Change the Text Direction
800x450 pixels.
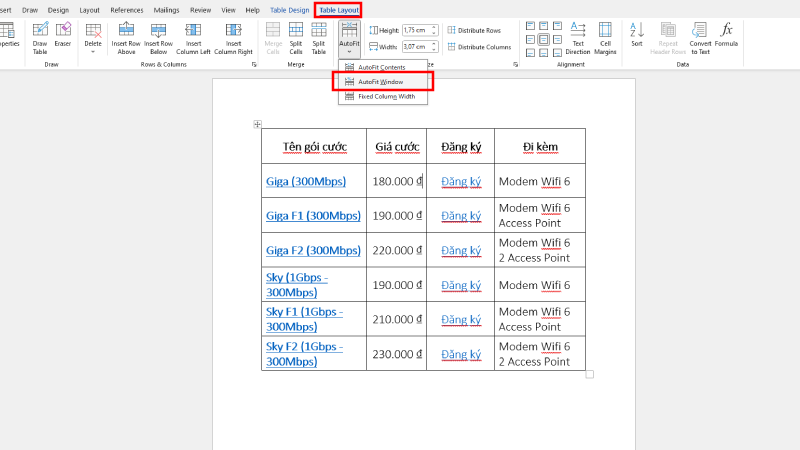[578, 36]
